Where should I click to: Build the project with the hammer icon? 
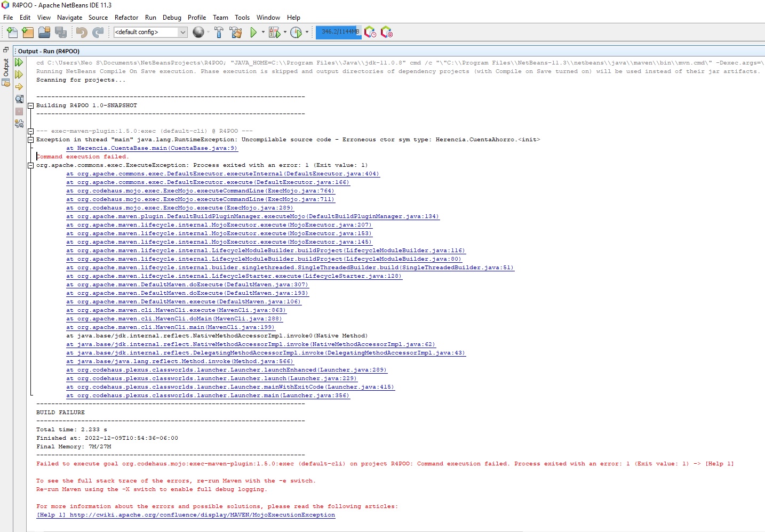(219, 33)
